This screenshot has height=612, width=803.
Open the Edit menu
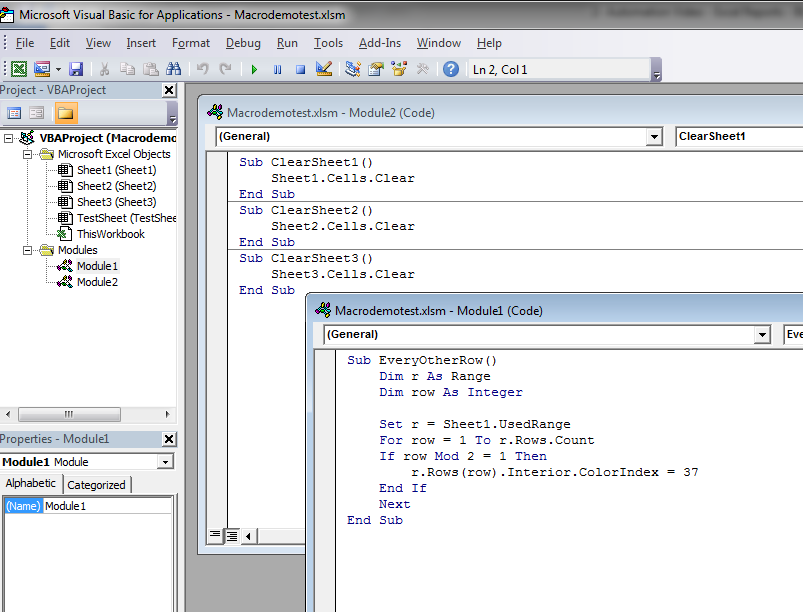[x=59, y=43]
